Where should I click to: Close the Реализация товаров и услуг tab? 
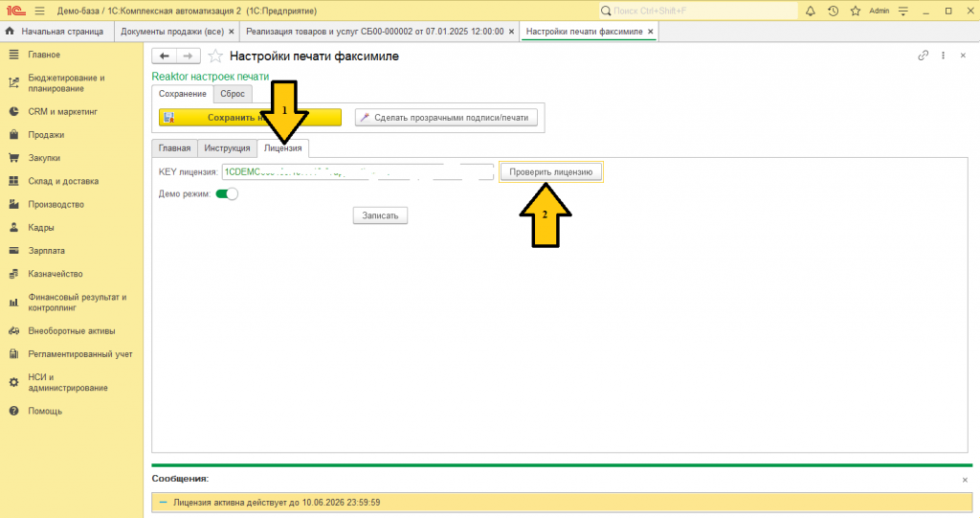point(511,32)
